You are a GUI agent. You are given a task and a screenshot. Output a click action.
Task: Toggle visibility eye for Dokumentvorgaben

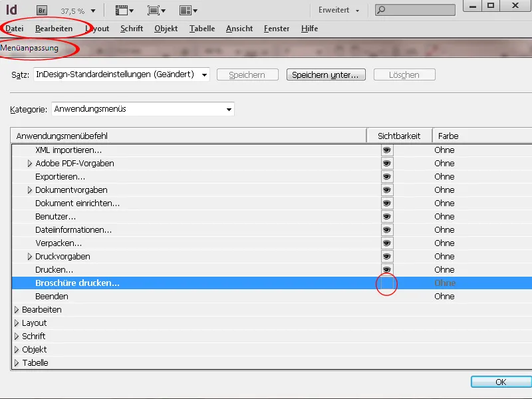(x=387, y=190)
